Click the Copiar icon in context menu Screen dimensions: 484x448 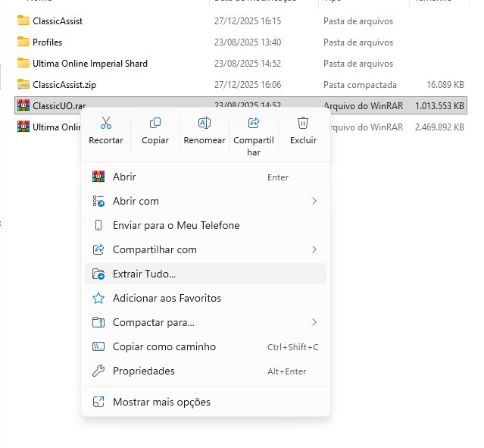(x=155, y=123)
